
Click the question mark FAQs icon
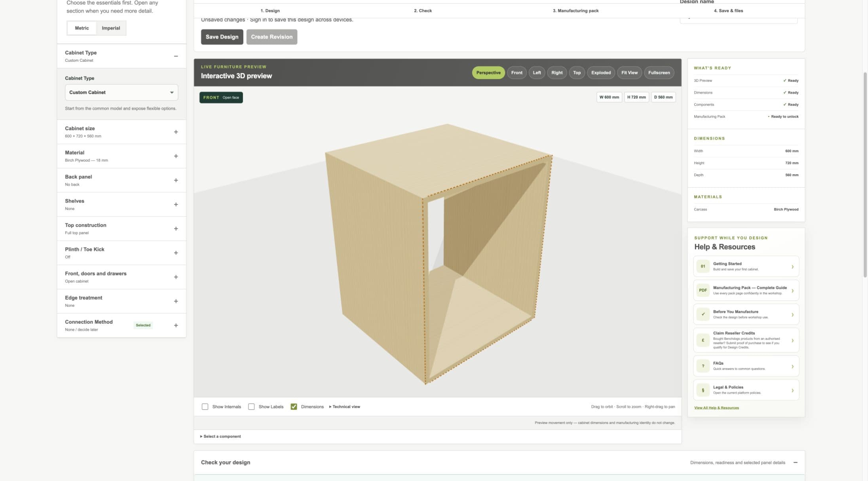[x=703, y=366]
